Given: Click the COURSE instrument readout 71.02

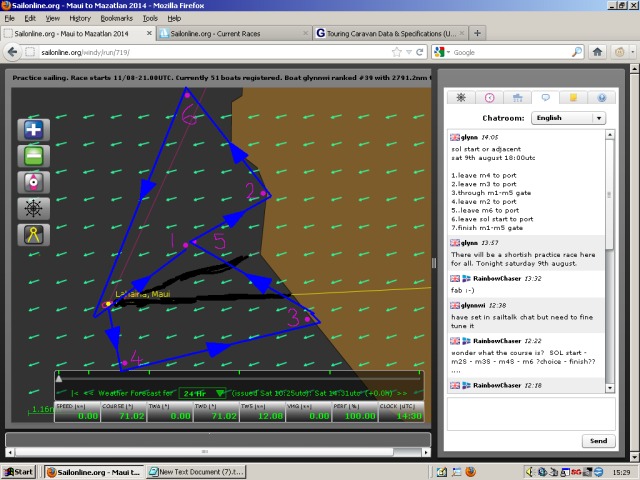Looking at the screenshot, I should [x=124, y=412].
